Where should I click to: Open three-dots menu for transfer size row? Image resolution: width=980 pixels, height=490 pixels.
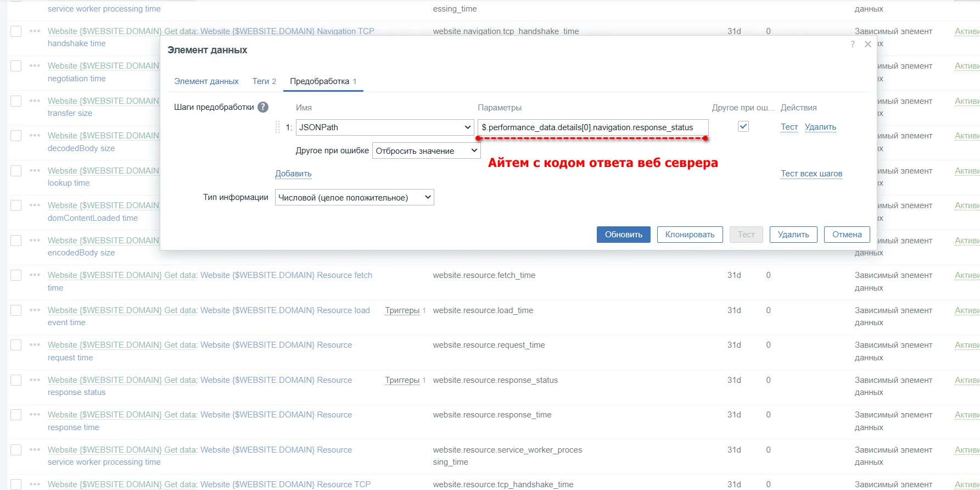(35, 101)
